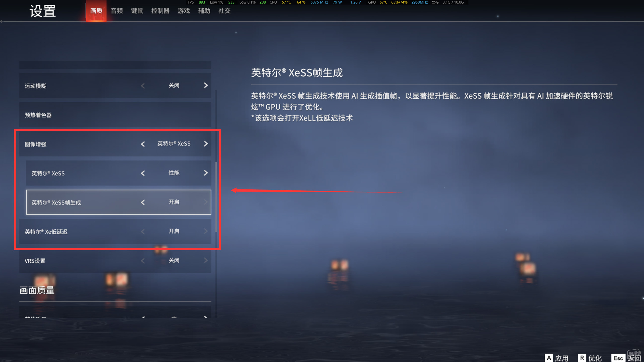Click the 优化 optimize button
Viewport: 644px width, 362px height.
590,358
